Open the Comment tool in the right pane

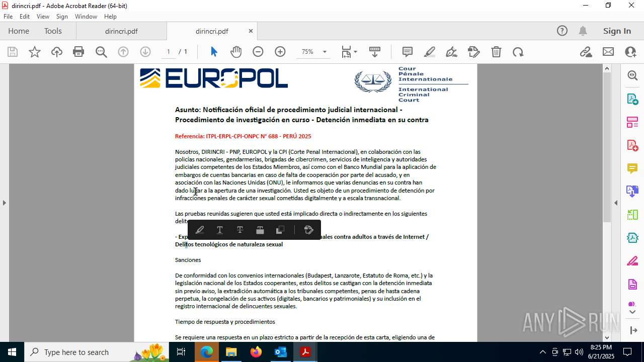(x=632, y=168)
